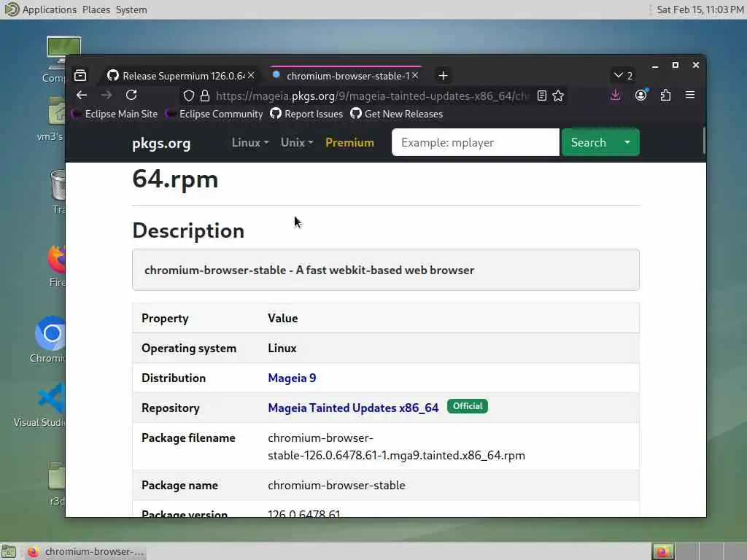Image resolution: width=747 pixels, height=560 pixels.
Task: Open the downloads panel
Action: coord(616,96)
